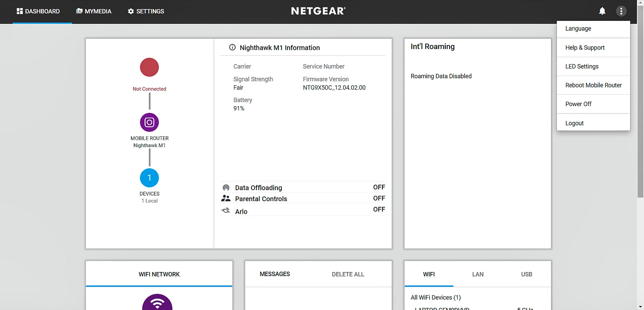Click the Carrier label
Screen dimensions: 644x310
242,66
